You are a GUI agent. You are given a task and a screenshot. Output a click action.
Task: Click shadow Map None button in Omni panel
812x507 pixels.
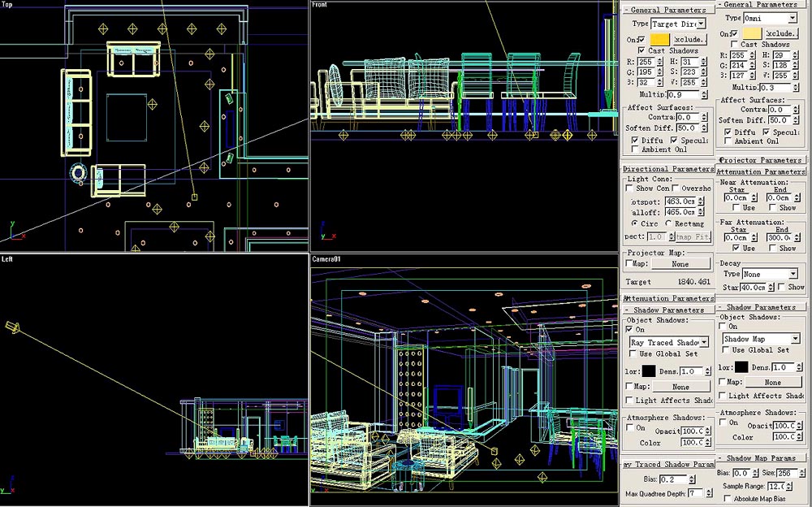pyautogui.click(x=773, y=382)
